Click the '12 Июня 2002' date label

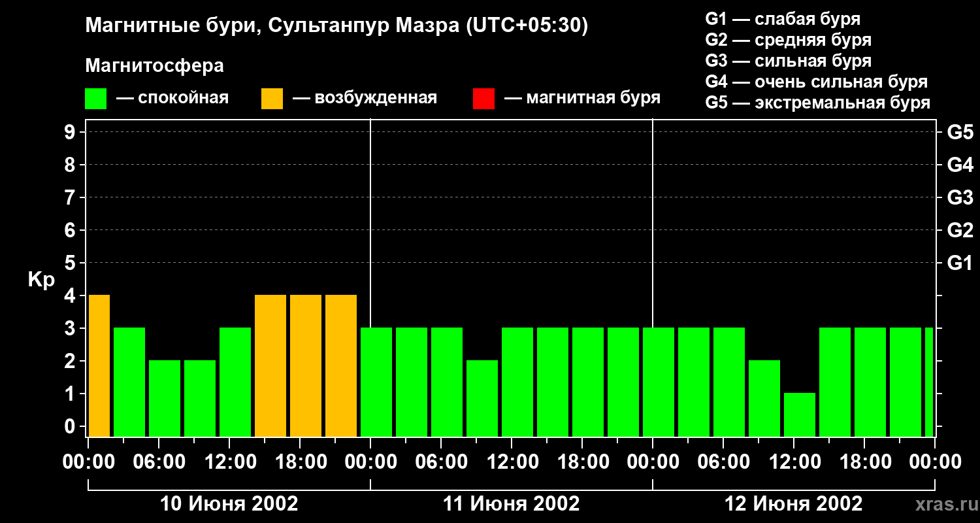pyautogui.click(x=794, y=504)
